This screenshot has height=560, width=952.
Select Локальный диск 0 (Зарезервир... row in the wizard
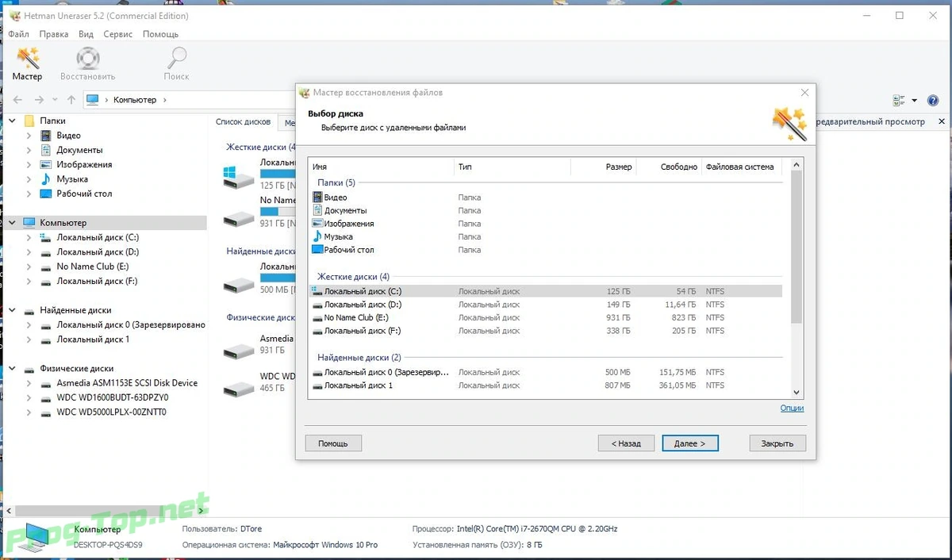tap(545, 372)
